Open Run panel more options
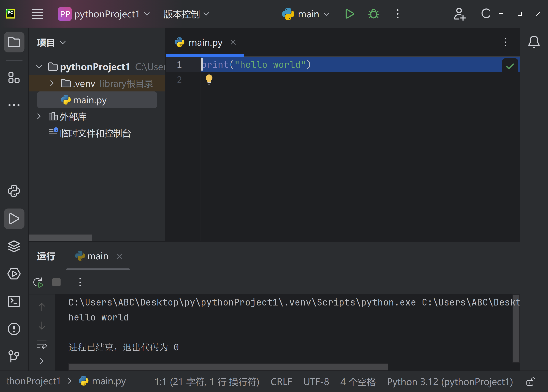This screenshot has width=548, height=392. click(x=80, y=282)
